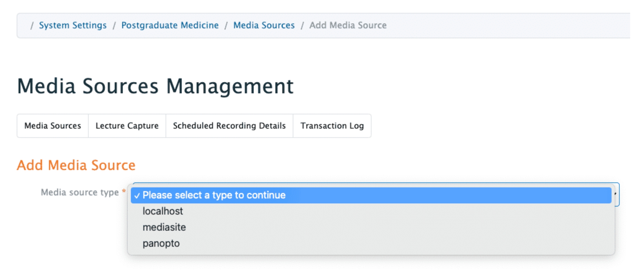Open the Lecture Capture tab
Viewport: 644px width, 274px height.
(127, 126)
